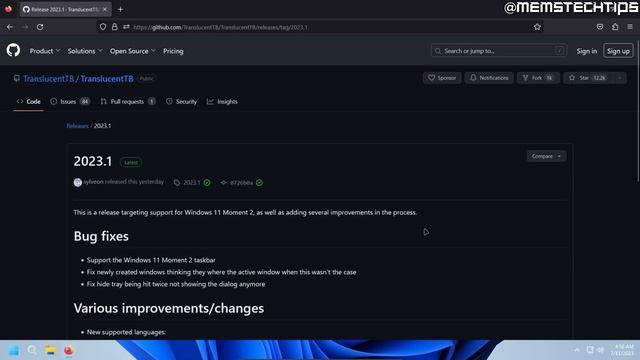Screen dimensions: 640x360
Task: Click 'Support the Windows 11 Moment 2 taskbar' text
Action: pos(151,260)
